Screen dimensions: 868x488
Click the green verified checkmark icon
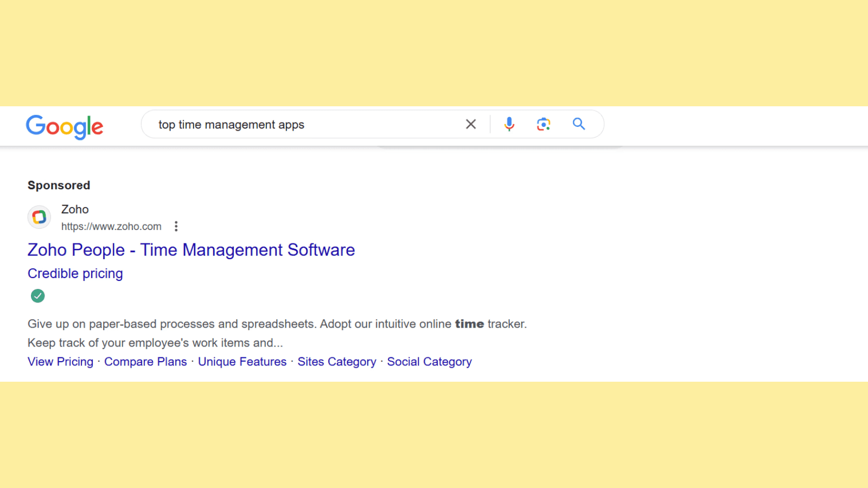coord(38,296)
